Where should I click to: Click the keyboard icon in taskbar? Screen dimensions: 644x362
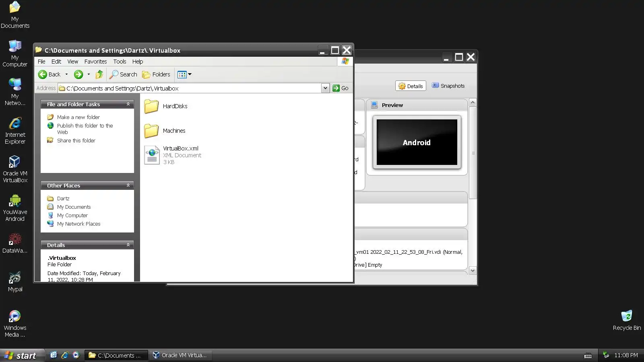point(588,356)
